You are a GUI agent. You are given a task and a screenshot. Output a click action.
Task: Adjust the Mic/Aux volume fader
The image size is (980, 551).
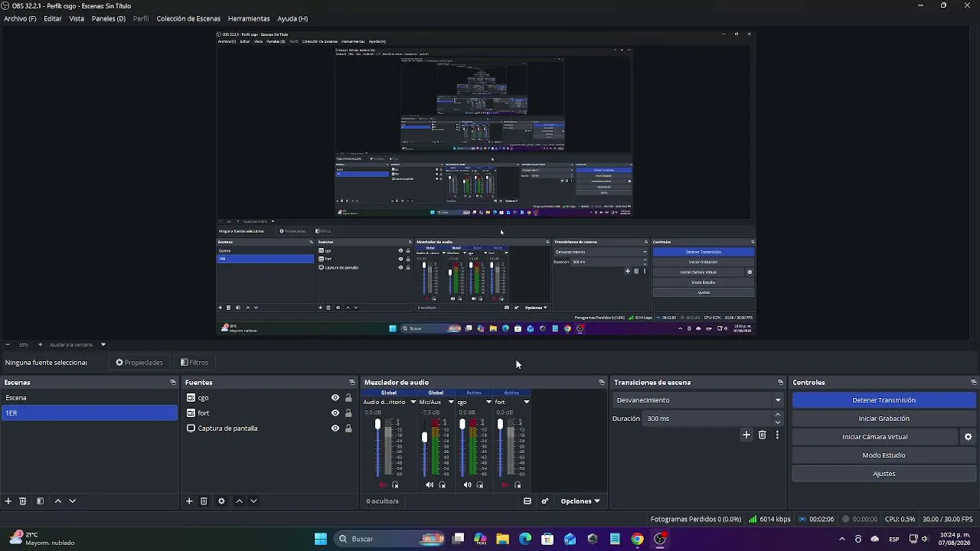[x=424, y=437]
